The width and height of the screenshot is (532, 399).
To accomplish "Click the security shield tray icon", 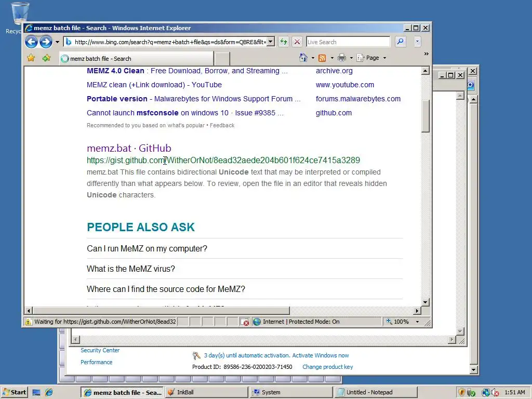I will pos(461,393).
